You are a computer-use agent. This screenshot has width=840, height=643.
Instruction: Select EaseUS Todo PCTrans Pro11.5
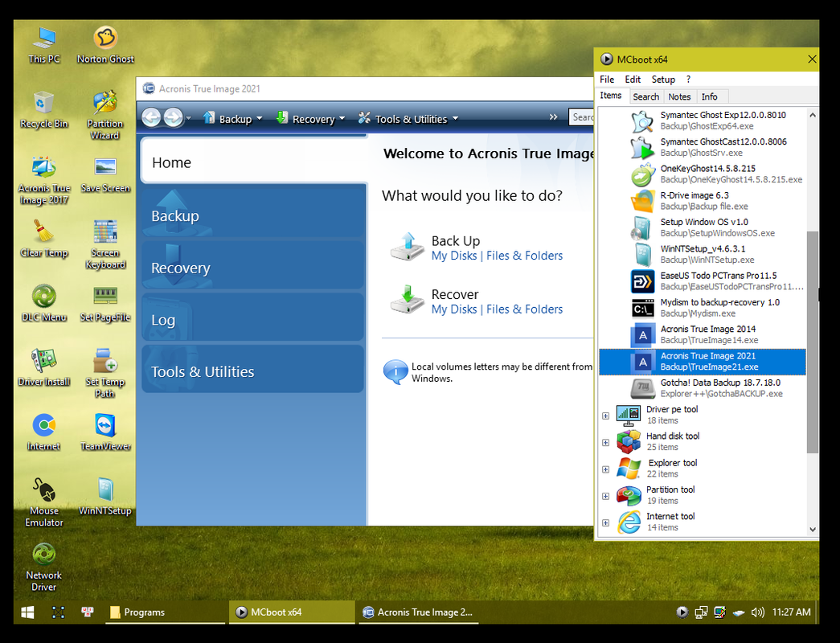point(703,281)
